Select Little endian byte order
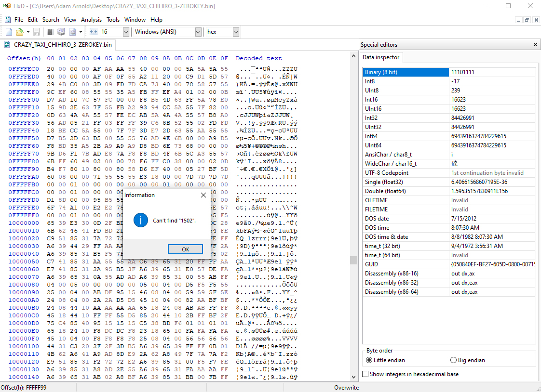This screenshot has height=392, width=541. pos(385,360)
